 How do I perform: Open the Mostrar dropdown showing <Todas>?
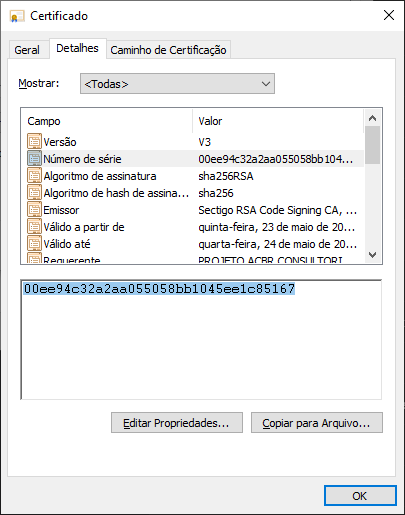coord(177,84)
